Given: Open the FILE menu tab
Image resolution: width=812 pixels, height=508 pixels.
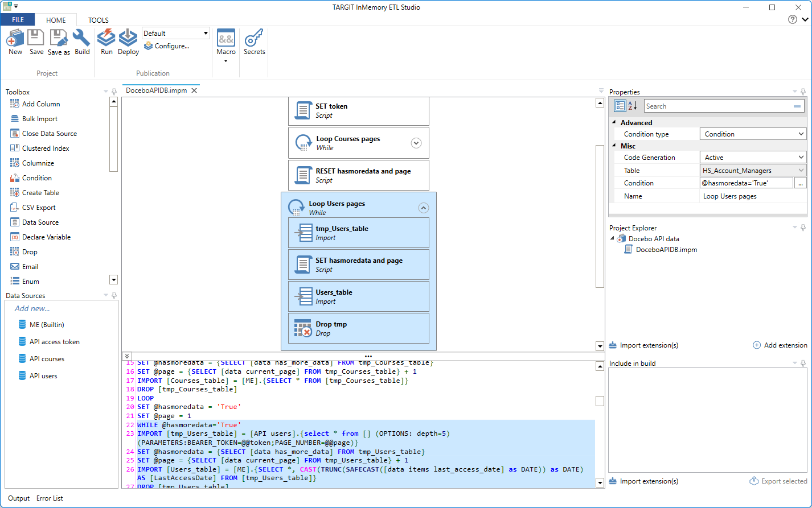Looking at the screenshot, I should 18,20.
